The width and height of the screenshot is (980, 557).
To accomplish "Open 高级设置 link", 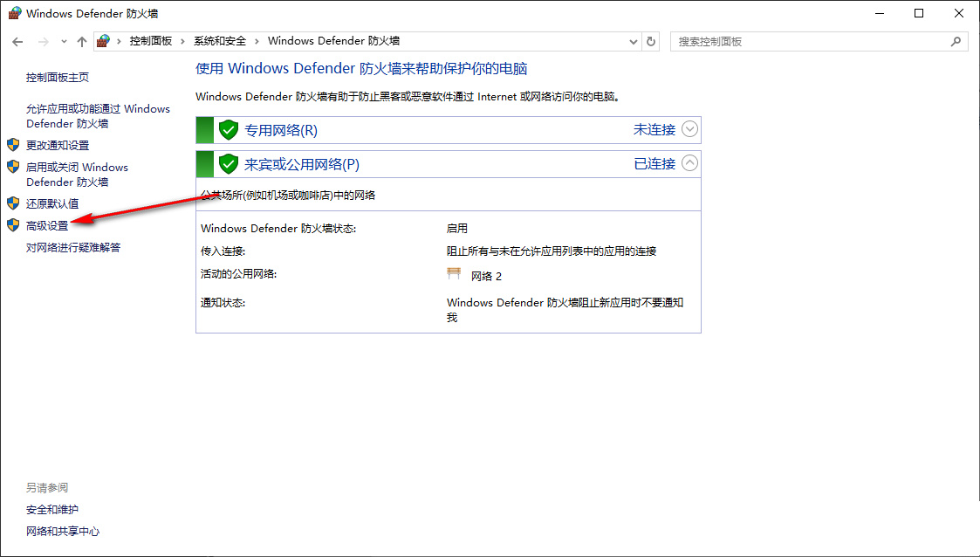I will [x=47, y=225].
